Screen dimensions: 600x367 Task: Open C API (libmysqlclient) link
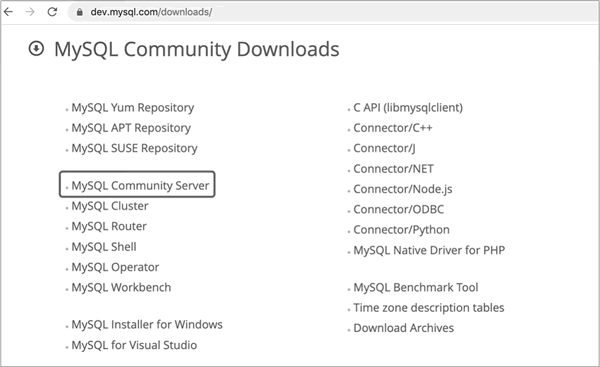click(408, 108)
